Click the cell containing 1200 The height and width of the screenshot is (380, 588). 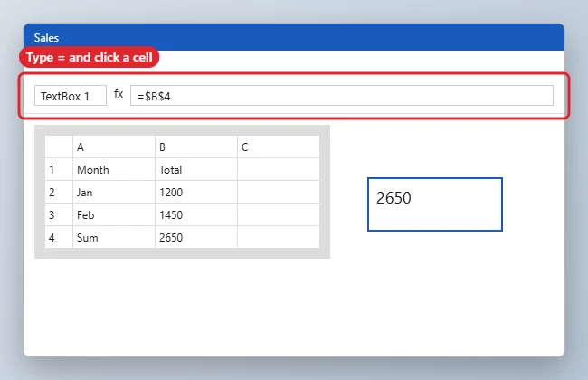click(x=196, y=192)
